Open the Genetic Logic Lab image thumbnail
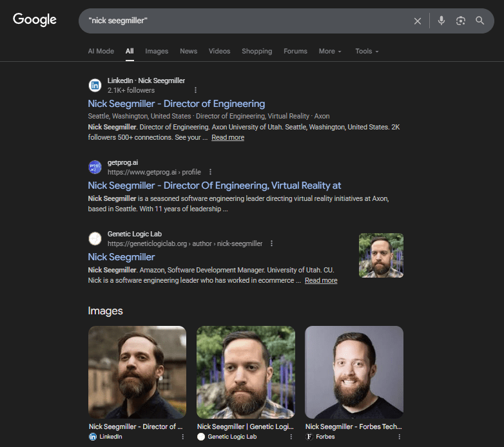This screenshot has height=447, width=504. pyautogui.click(x=246, y=372)
